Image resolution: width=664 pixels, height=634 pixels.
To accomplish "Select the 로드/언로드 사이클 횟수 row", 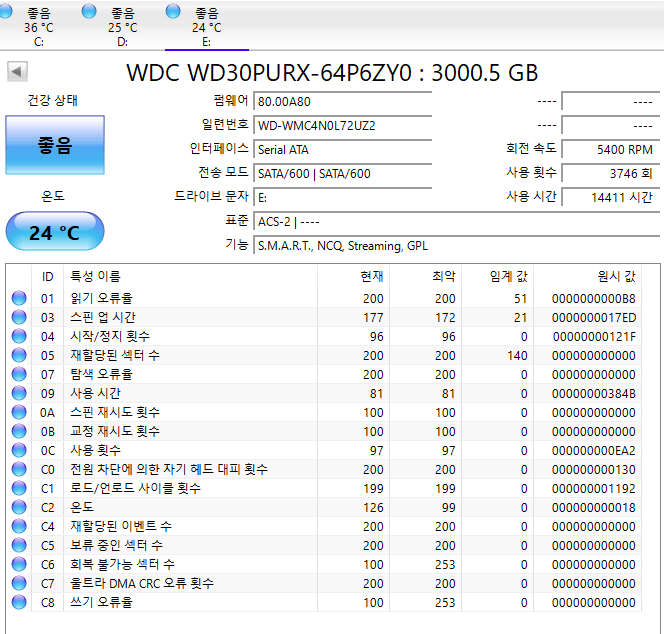I will click(326, 488).
